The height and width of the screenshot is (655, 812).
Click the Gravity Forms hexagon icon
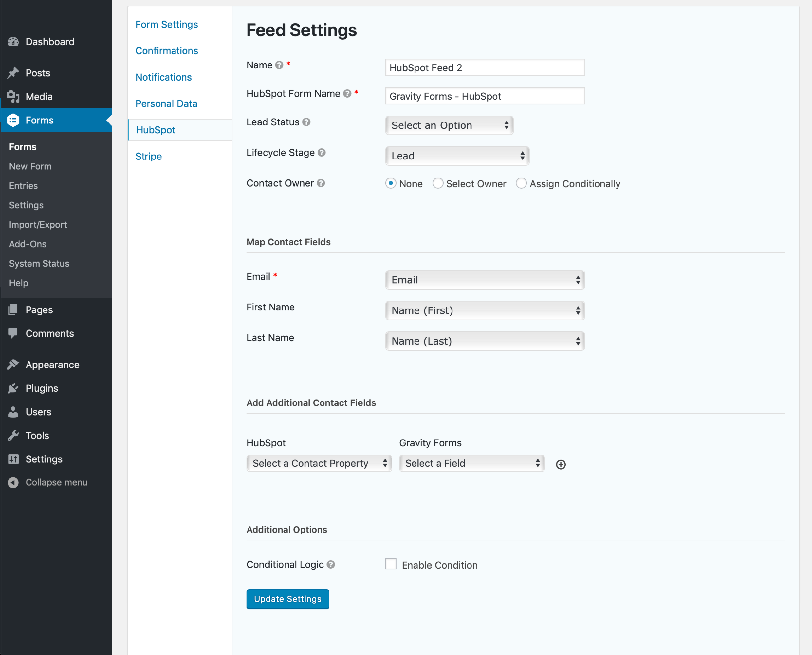13,120
